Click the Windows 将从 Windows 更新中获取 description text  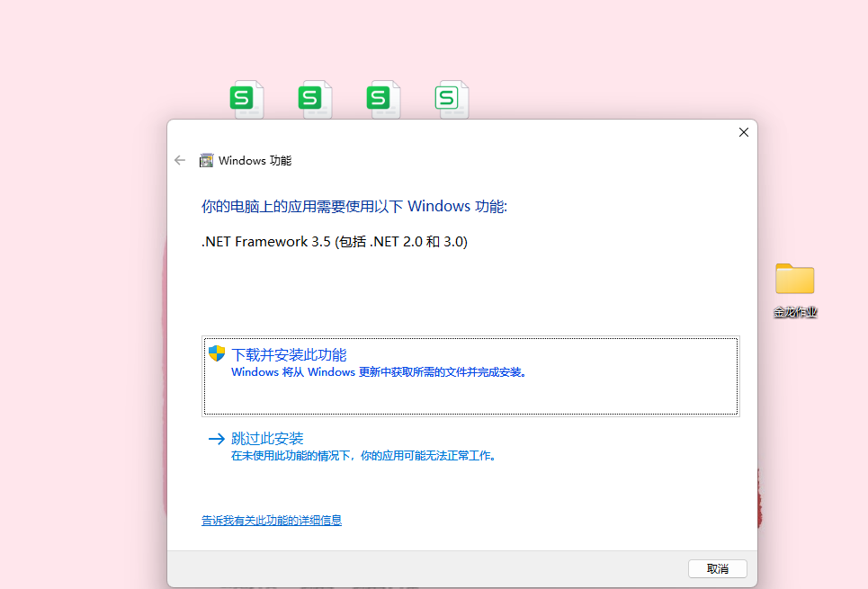coord(379,372)
